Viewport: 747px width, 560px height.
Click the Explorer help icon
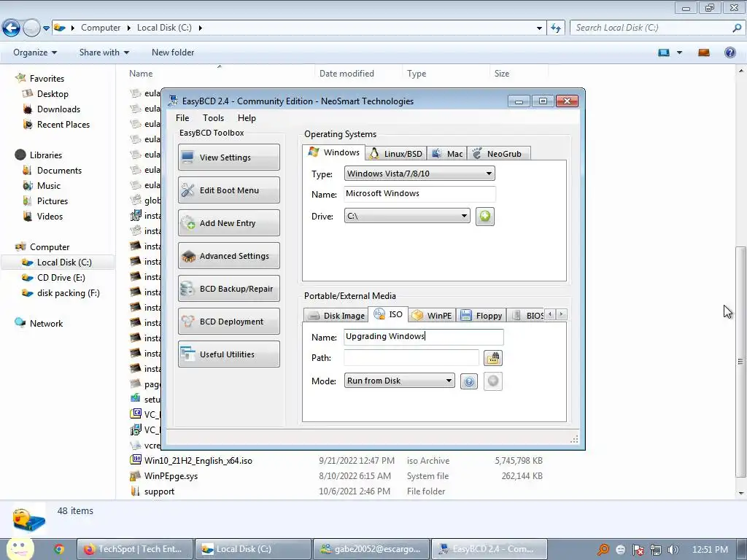coord(729,52)
